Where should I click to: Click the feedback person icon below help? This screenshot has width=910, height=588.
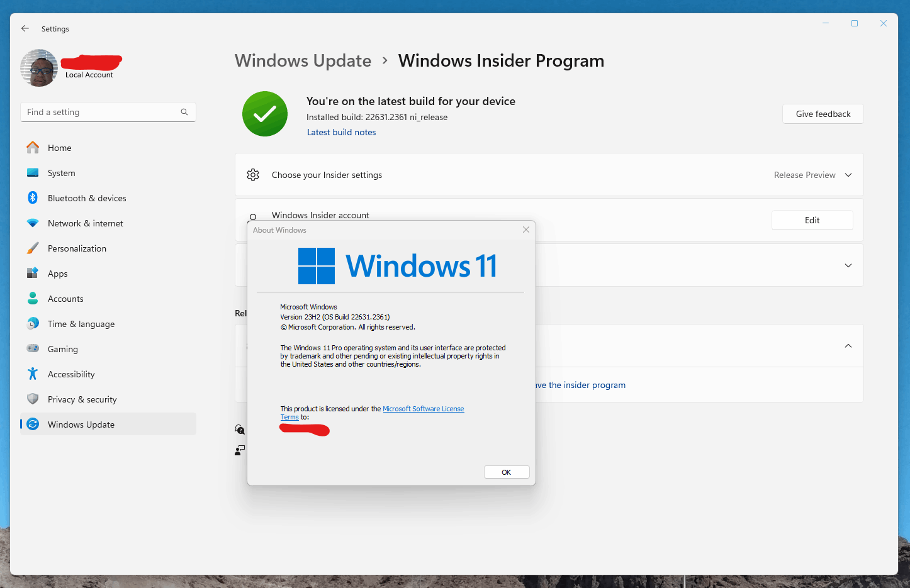[240, 450]
